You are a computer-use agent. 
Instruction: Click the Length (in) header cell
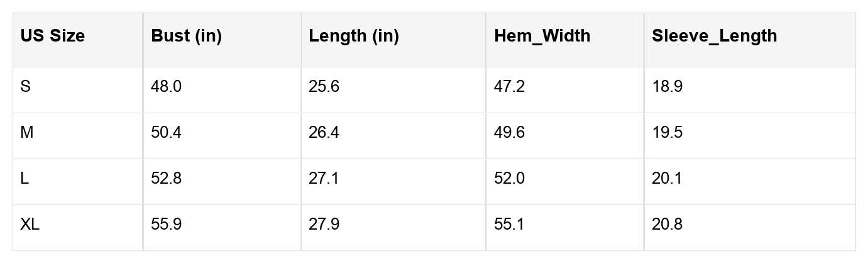[353, 36]
